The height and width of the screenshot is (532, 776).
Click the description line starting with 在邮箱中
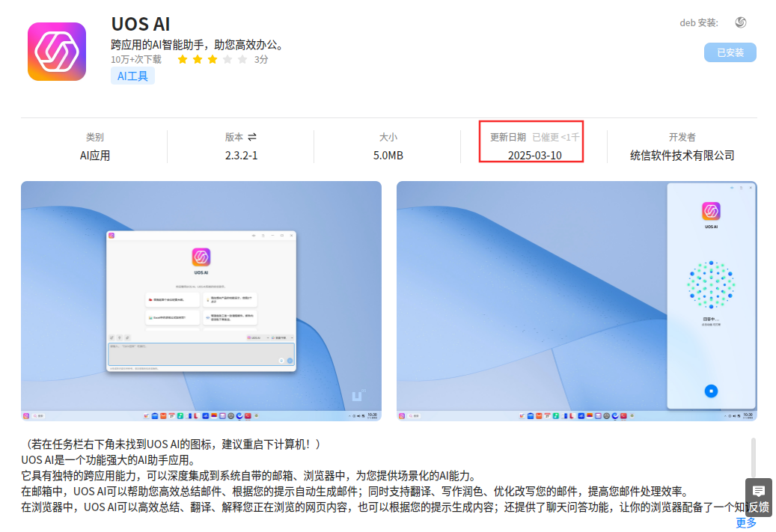point(355,492)
